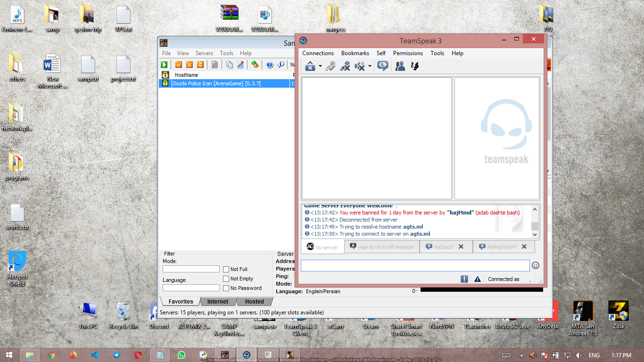
Task: Open the SA-MP browser Tools menu
Action: 226,53
